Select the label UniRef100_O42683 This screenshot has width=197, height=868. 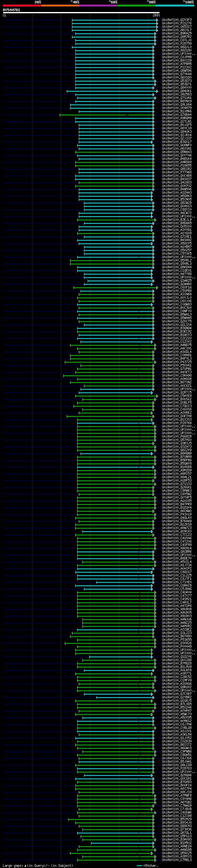177,182
